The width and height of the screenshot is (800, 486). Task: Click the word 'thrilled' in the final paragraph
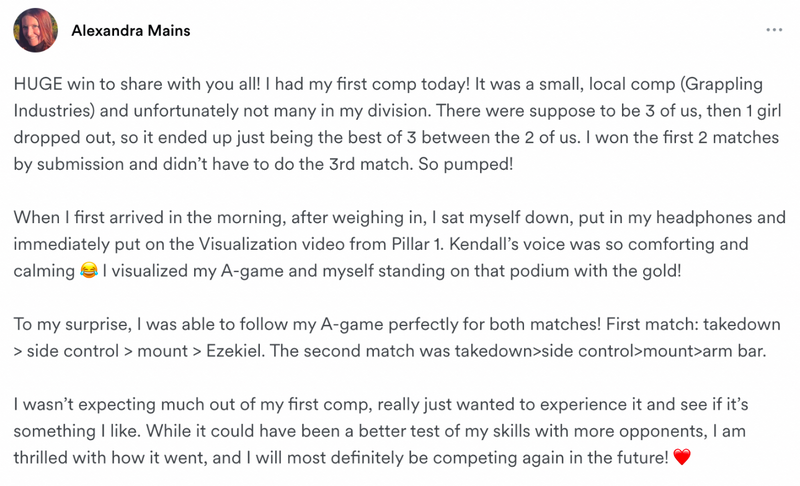pyautogui.click(x=40, y=457)
